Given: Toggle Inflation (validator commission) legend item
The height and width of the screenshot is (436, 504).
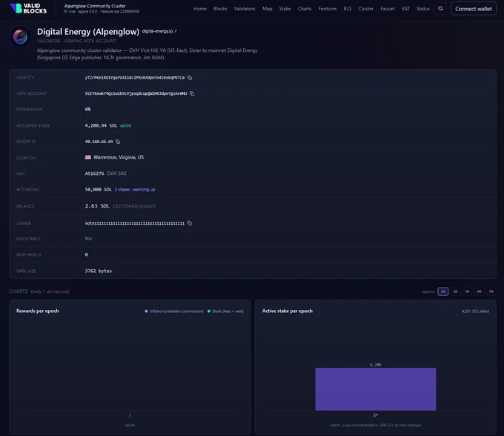Looking at the screenshot, I should pos(174,311).
